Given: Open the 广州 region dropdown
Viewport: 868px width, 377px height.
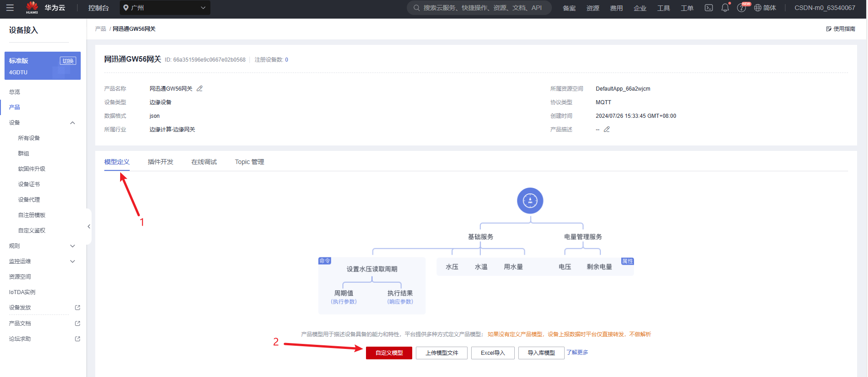Looking at the screenshot, I should [165, 8].
